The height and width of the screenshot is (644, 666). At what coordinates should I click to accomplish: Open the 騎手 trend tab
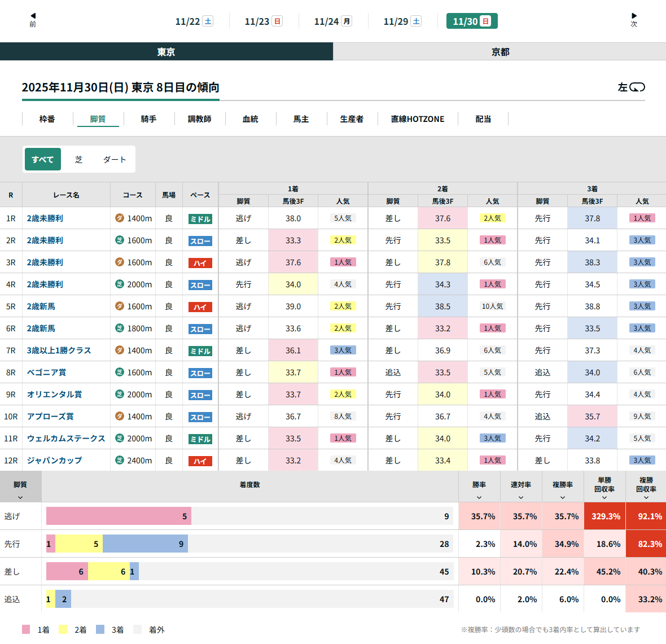tap(148, 119)
